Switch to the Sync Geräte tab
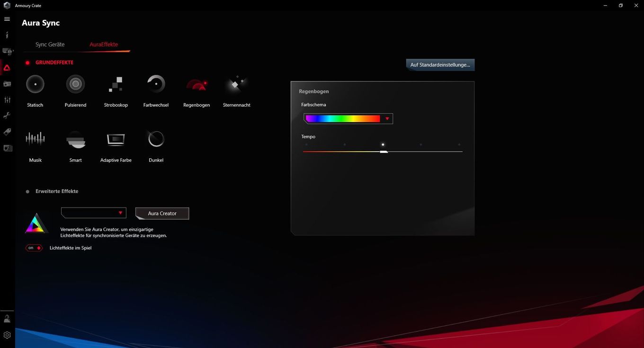 pyautogui.click(x=50, y=45)
